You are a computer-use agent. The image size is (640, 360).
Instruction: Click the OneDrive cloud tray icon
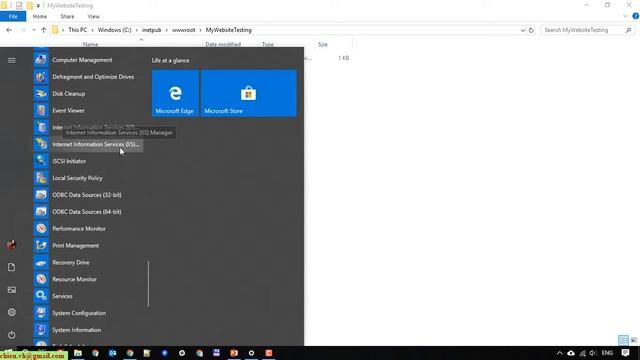[x=571, y=353]
